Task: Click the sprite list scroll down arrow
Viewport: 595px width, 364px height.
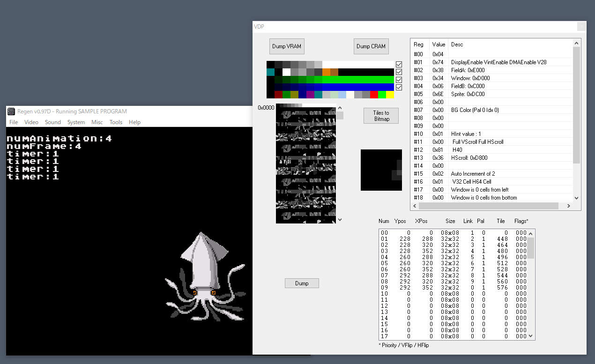Action: tap(531, 336)
